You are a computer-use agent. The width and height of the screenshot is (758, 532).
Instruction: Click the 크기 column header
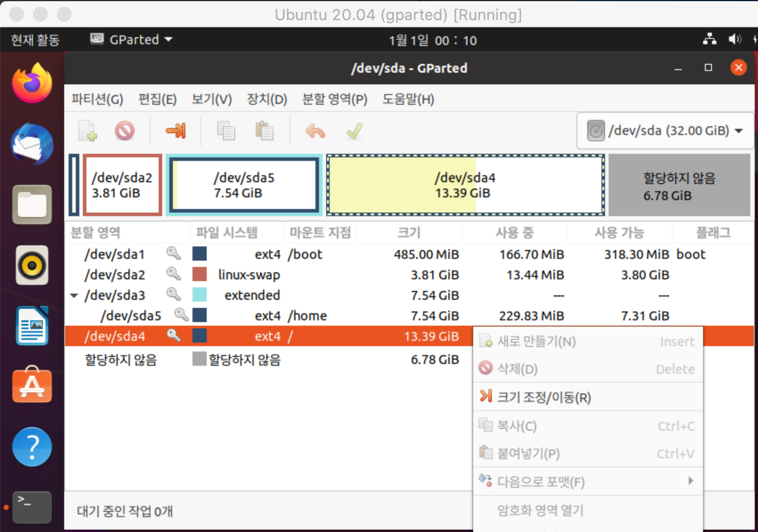[409, 233]
